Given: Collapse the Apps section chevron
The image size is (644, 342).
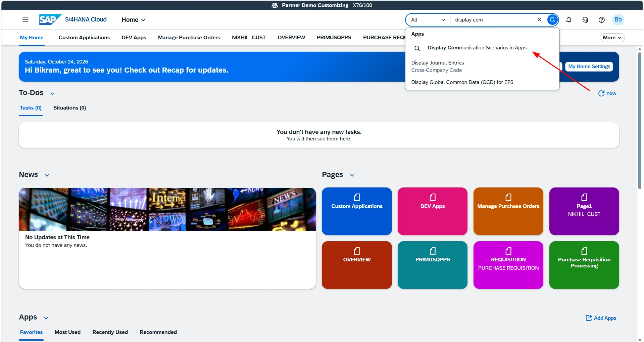Looking at the screenshot, I should click(x=46, y=318).
